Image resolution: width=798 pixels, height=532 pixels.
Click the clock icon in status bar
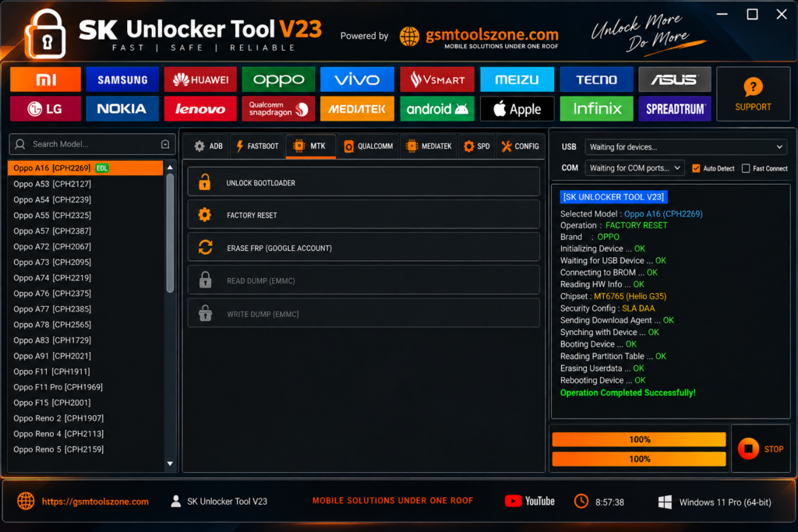click(581, 502)
